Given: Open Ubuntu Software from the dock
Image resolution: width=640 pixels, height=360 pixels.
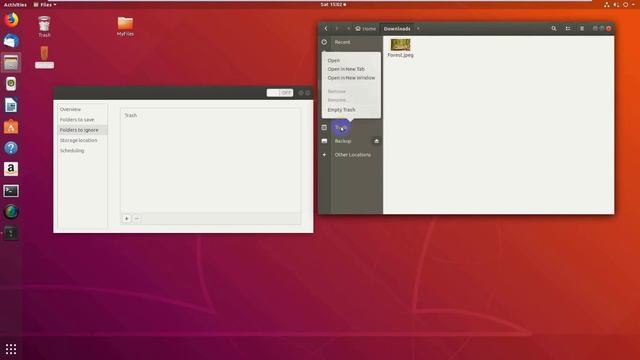Looking at the screenshot, I should click(11, 127).
